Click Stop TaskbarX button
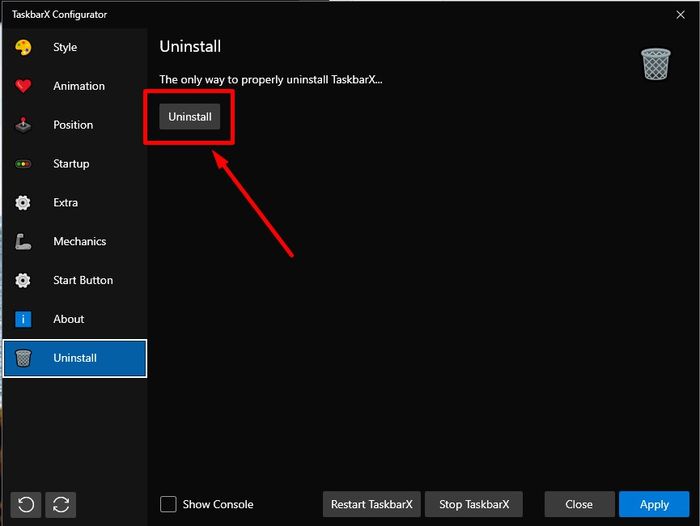The height and width of the screenshot is (526, 700). point(474,505)
